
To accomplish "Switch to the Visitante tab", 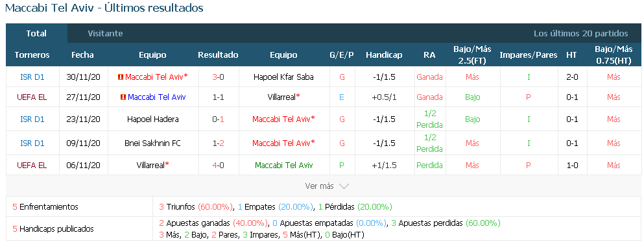I will (105, 33).
